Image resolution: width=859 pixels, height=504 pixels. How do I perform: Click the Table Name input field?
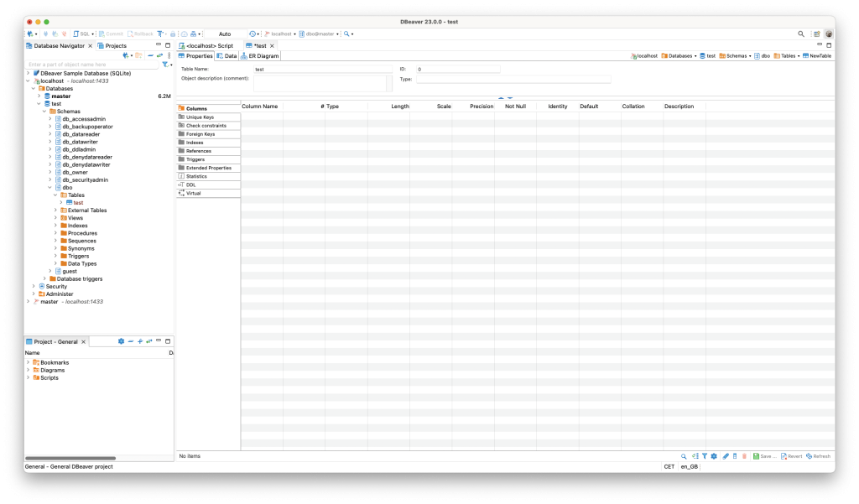click(323, 70)
